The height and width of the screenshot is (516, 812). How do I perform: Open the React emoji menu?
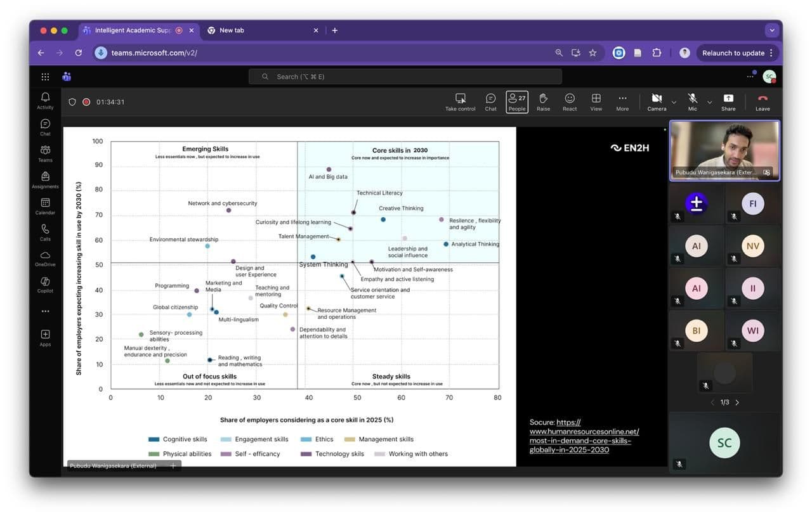pos(570,101)
